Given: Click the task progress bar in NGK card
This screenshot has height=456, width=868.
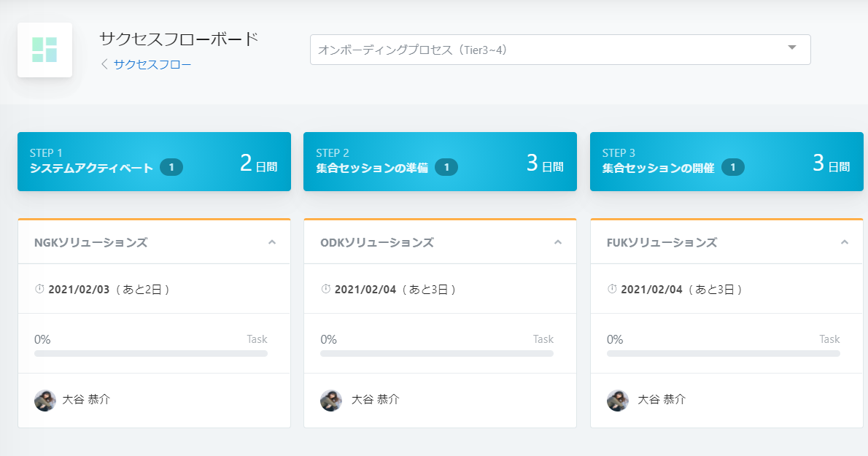Looking at the screenshot, I should (151, 354).
